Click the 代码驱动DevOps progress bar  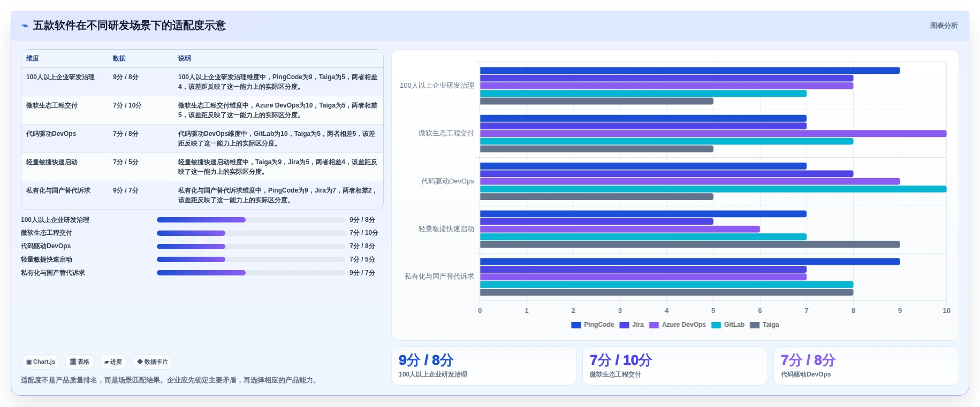250,247
